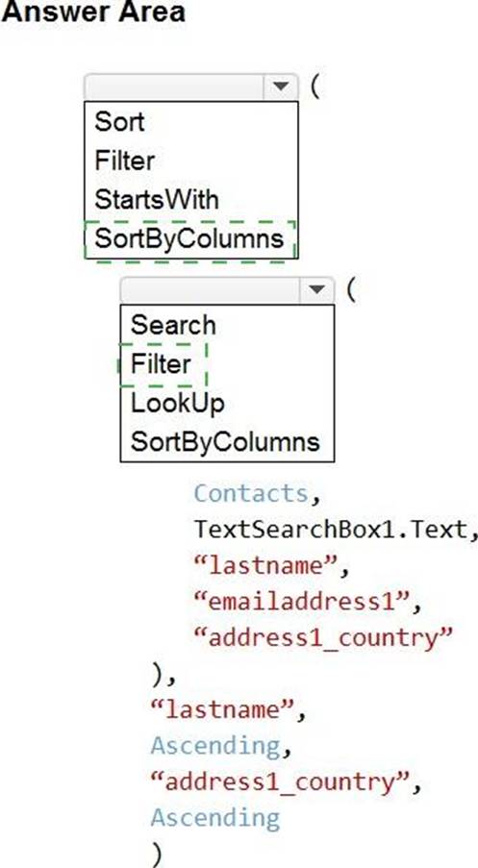Click the first Ascending keyword
This screenshot has width=478, height=868.
pyautogui.click(x=215, y=746)
